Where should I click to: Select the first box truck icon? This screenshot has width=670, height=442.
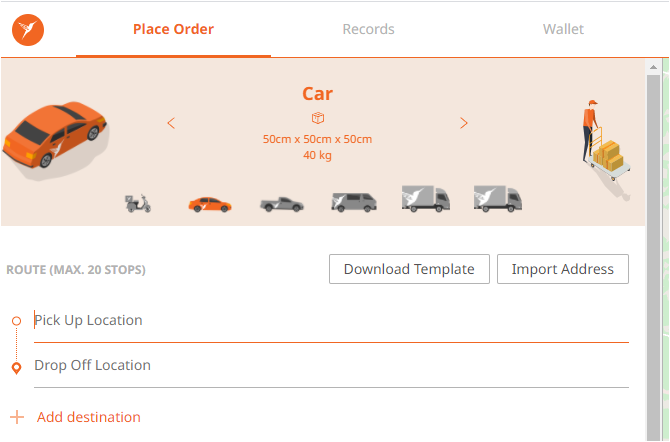tap(426, 199)
